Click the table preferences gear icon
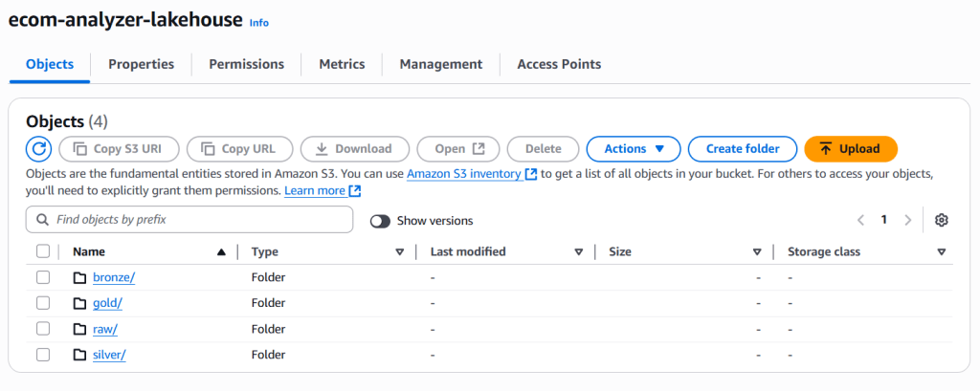This screenshot has height=391, width=980. click(941, 220)
